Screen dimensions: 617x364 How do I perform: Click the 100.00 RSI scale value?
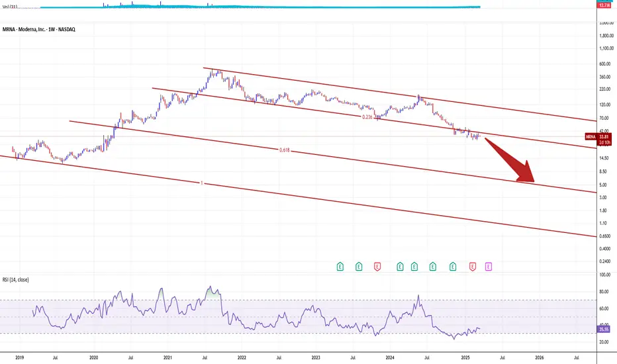605,275
